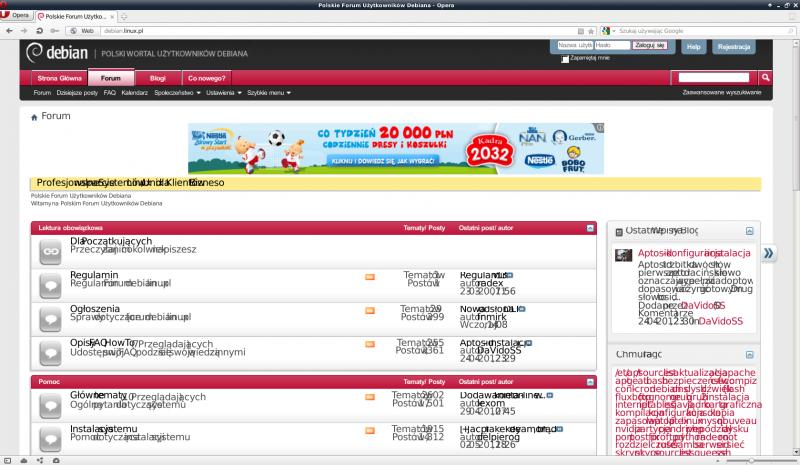The height and width of the screenshot is (465, 800).
Task: Click the Nazwa użytkownika input field
Action: pos(573,45)
